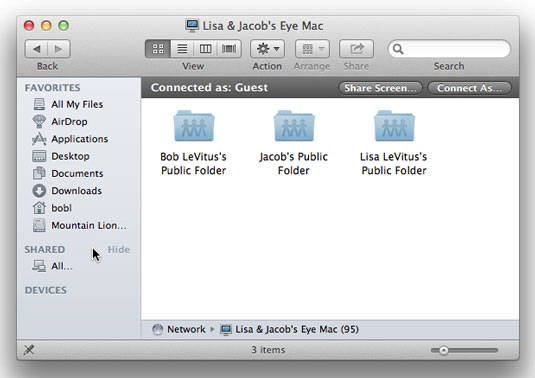The height and width of the screenshot is (378, 535).
Task: Click Bob LeVitus's Public Folder name
Action: (193, 163)
